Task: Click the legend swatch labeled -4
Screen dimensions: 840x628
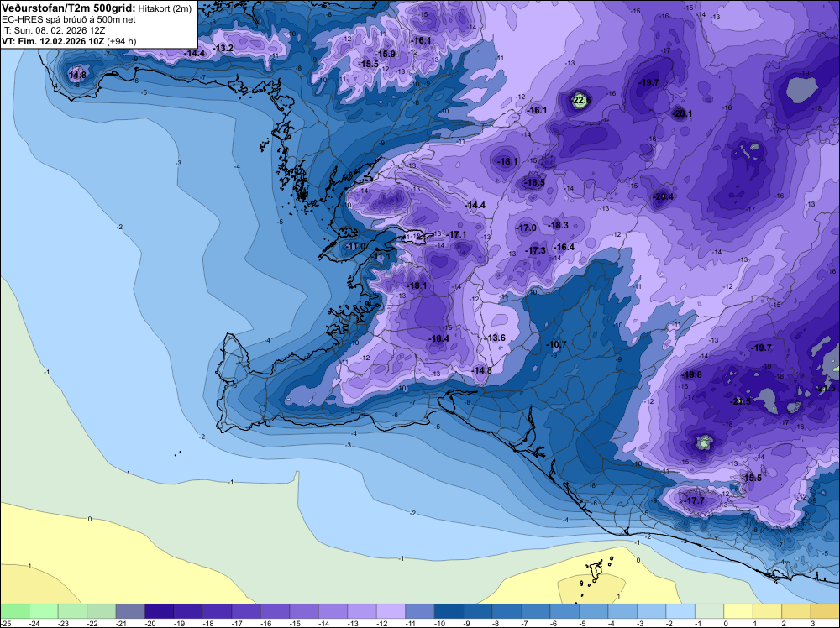Action: click(622, 611)
